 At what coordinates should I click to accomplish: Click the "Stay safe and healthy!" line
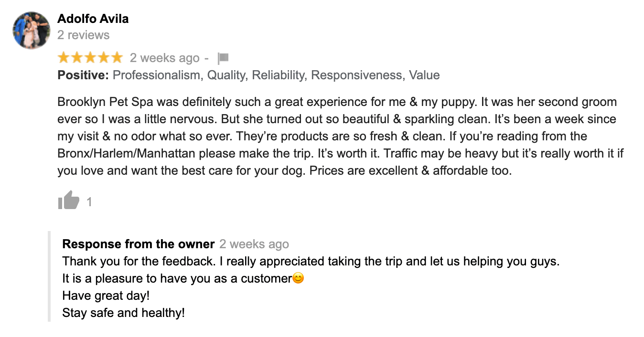point(123,313)
